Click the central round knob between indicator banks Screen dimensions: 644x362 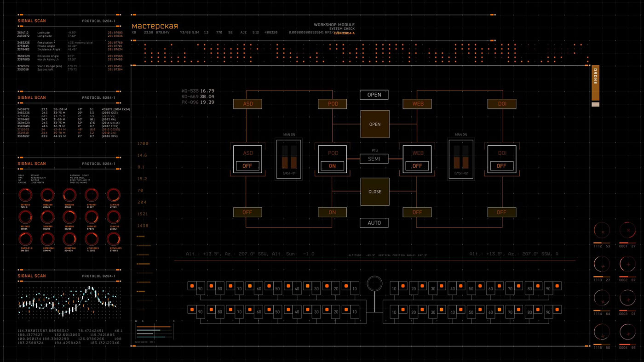point(374,283)
